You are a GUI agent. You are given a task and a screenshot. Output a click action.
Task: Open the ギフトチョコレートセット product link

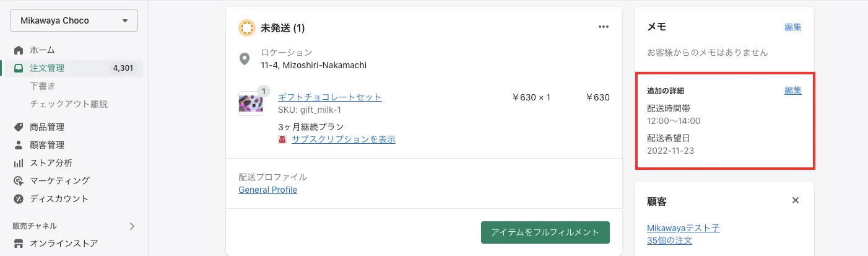point(330,97)
